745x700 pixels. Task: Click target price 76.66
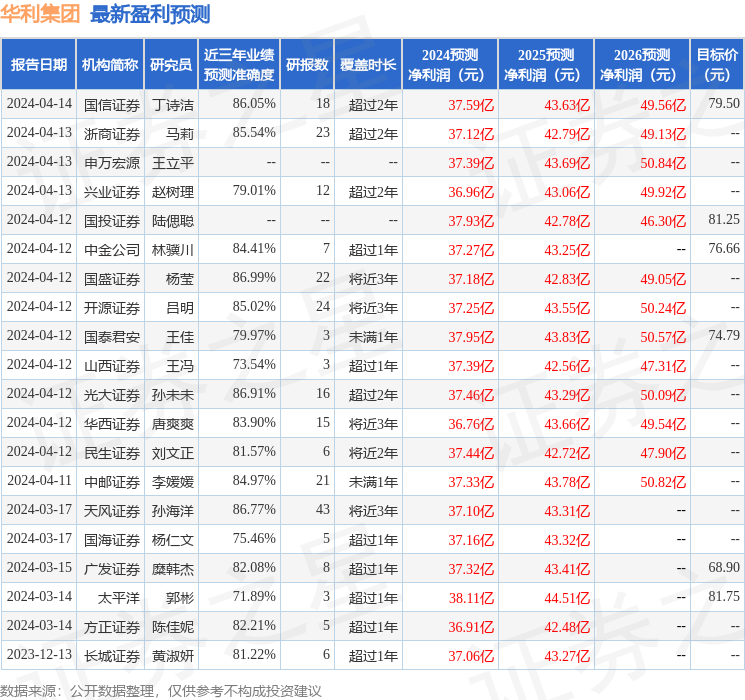(724, 248)
